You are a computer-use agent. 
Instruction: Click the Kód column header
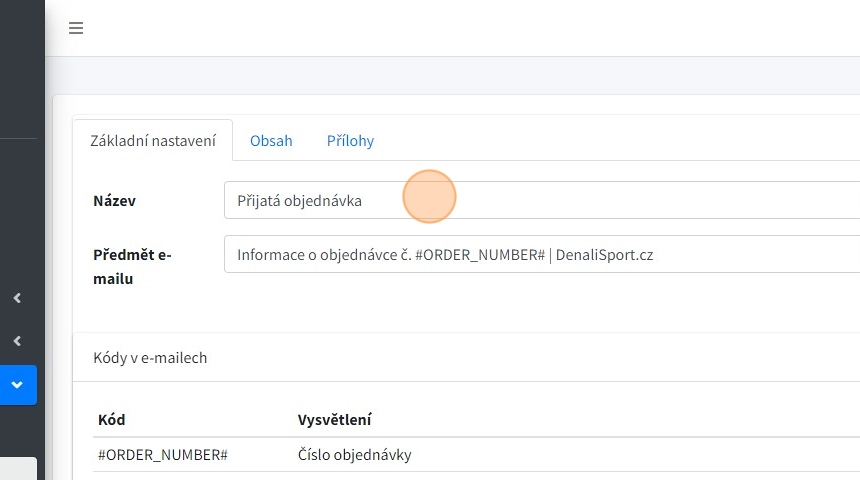[111, 419]
